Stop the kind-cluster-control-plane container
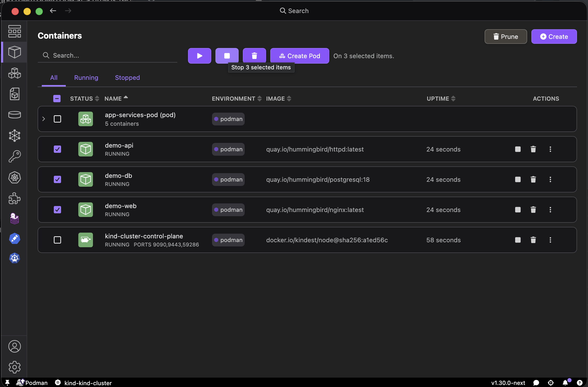Screen dimensions: 588x387 click(x=518, y=240)
